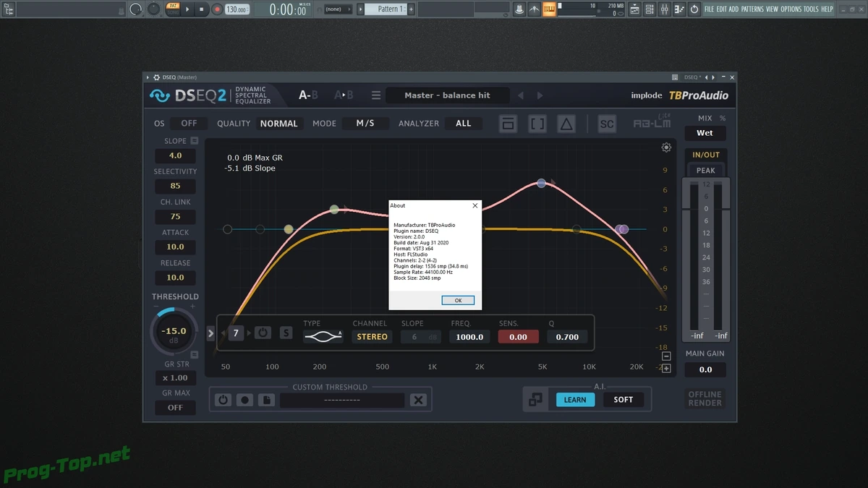Select A.I. SOFT button
Image resolution: width=868 pixels, height=488 pixels.
coord(624,400)
